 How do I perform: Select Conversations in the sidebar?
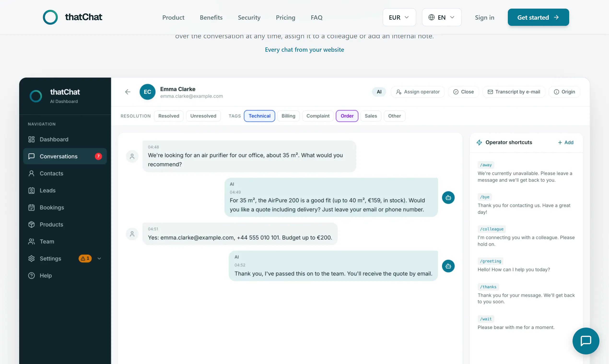point(65,156)
